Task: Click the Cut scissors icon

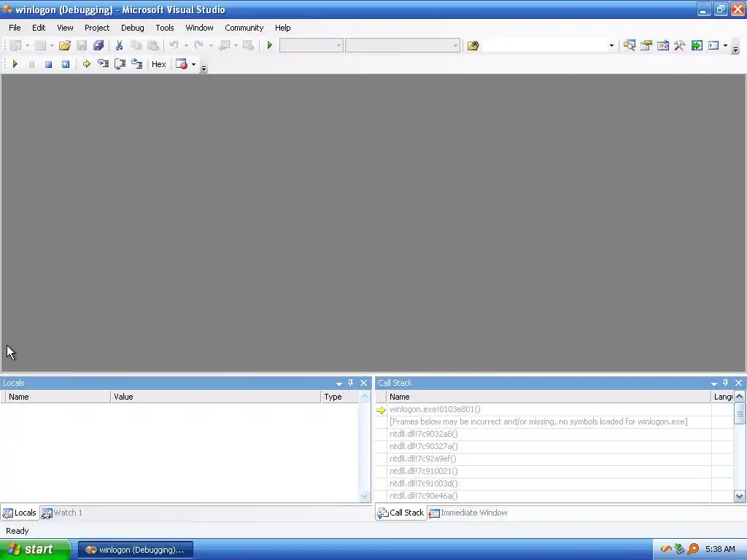Action: (x=119, y=46)
